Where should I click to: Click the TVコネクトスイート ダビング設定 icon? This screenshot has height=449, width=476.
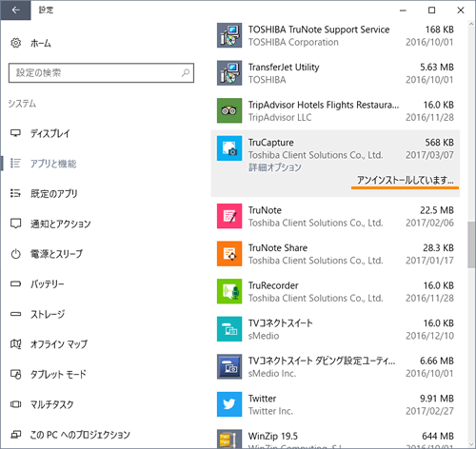229,367
